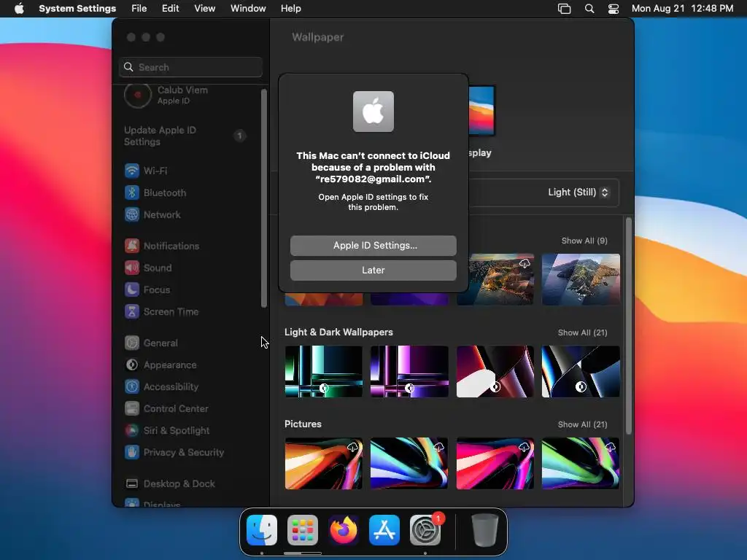Open App Store from the Dock
The width and height of the screenshot is (747, 560).
pos(384,530)
